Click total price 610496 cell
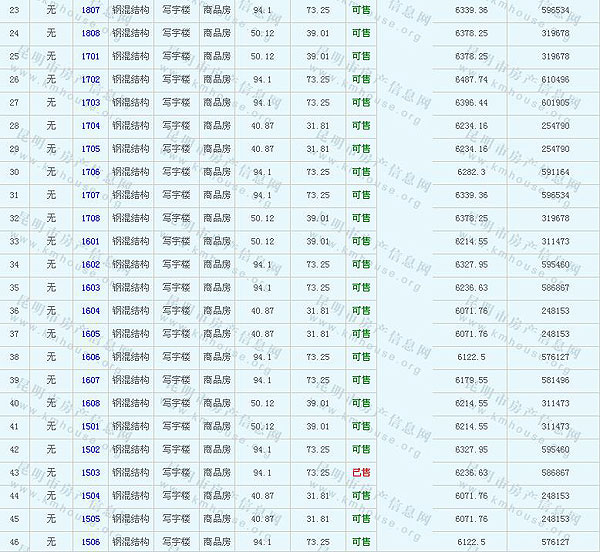 [554, 79]
